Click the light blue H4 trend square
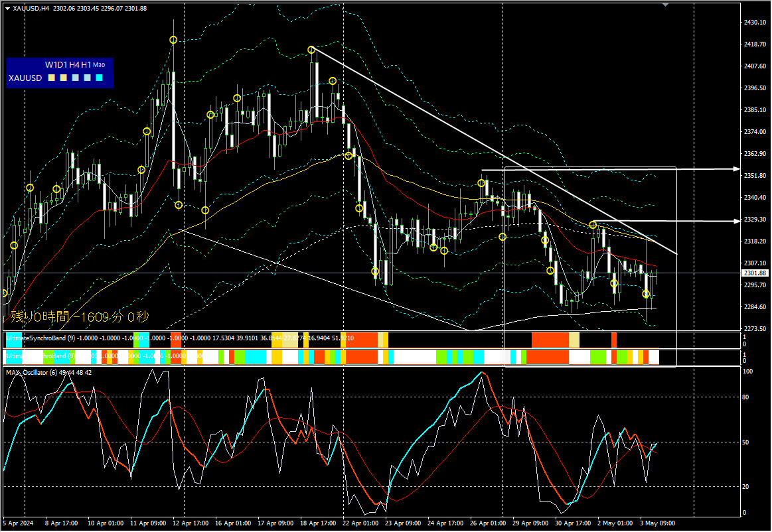 point(75,78)
